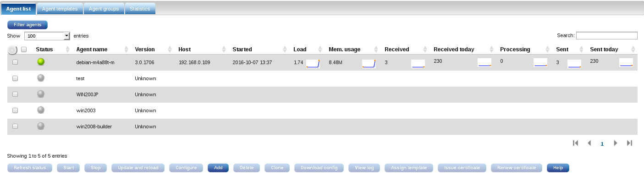
Task: Click the Add agent button
Action: coord(219,168)
